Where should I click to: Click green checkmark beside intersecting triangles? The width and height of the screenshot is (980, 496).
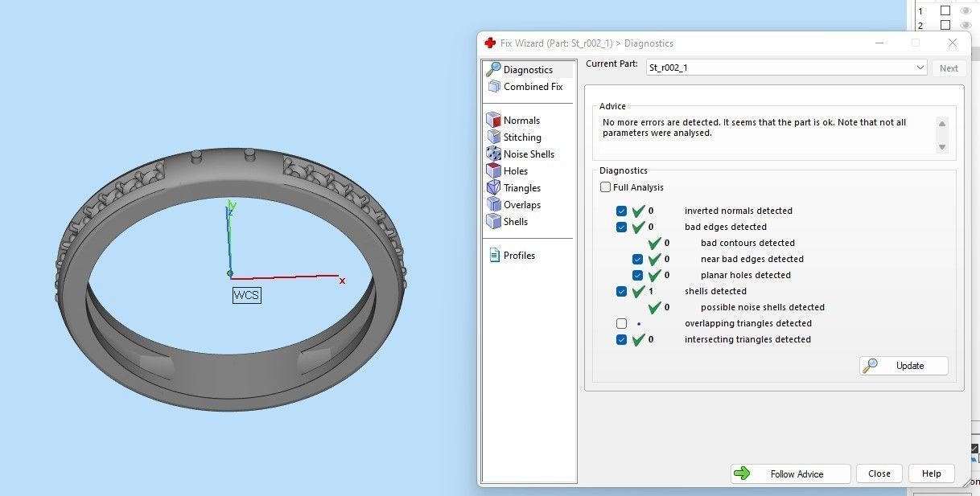pyautogui.click(x=639, y=339)
